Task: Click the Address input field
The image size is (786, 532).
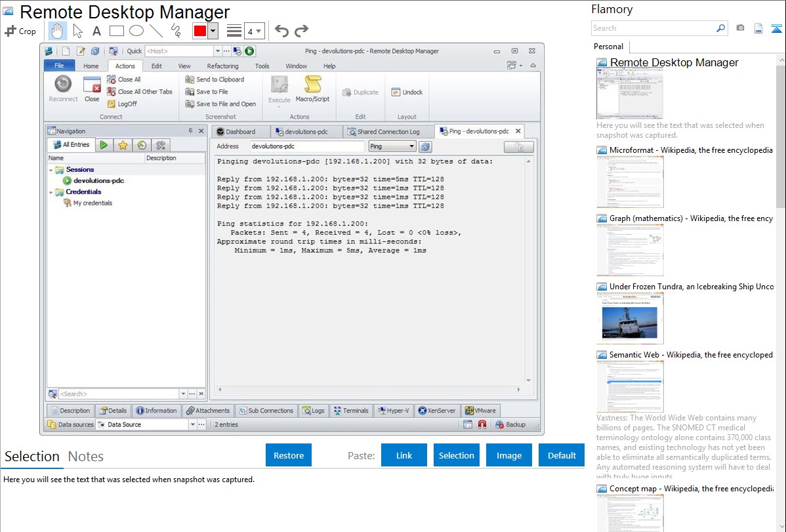Action: 307,146
